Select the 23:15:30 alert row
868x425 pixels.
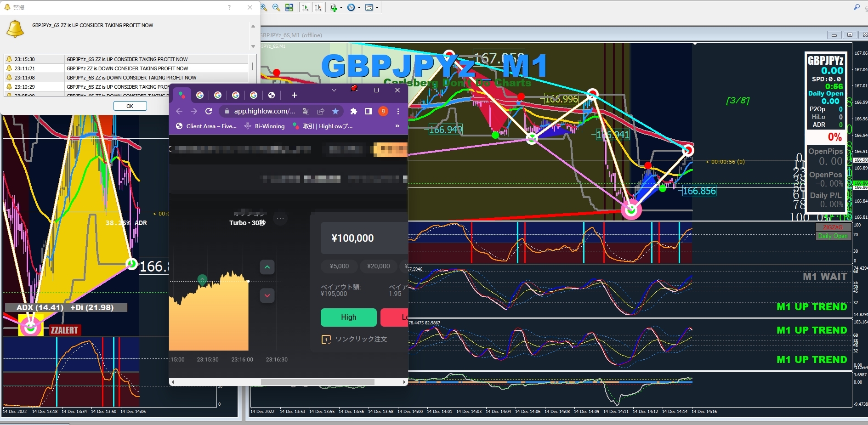126,59
